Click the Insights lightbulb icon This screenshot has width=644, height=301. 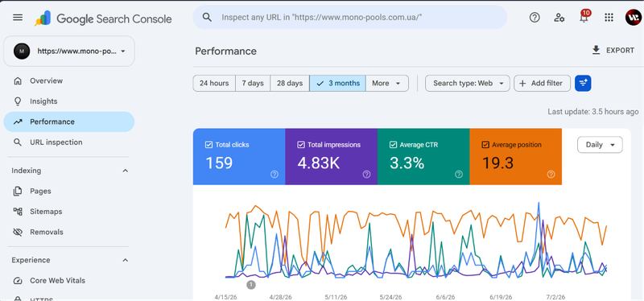(x=18, y=101)
